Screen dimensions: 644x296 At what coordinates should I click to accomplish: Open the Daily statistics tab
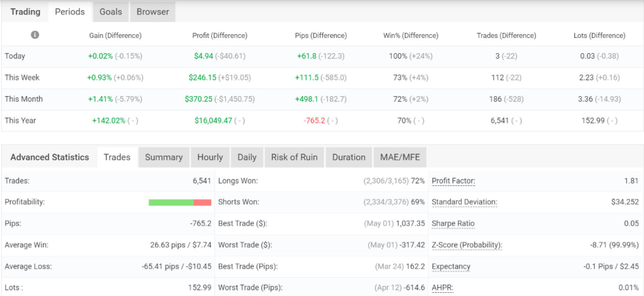[247, 157]
